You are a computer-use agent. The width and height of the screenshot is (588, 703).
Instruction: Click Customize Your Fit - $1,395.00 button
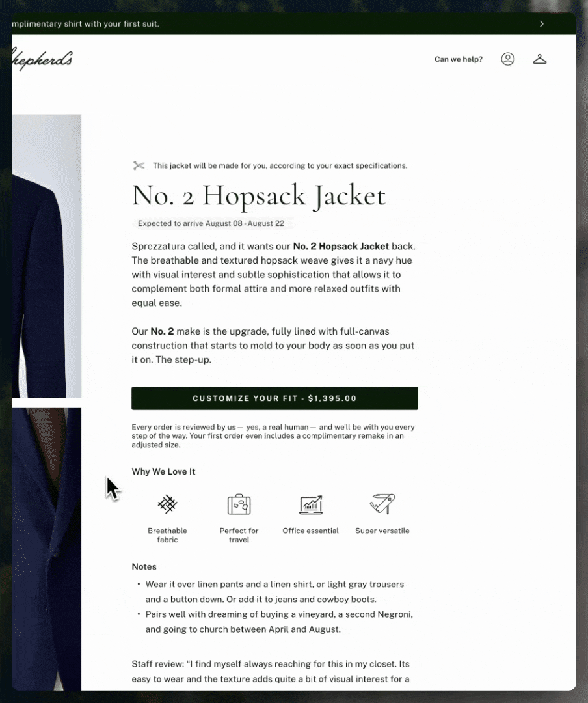274,398
